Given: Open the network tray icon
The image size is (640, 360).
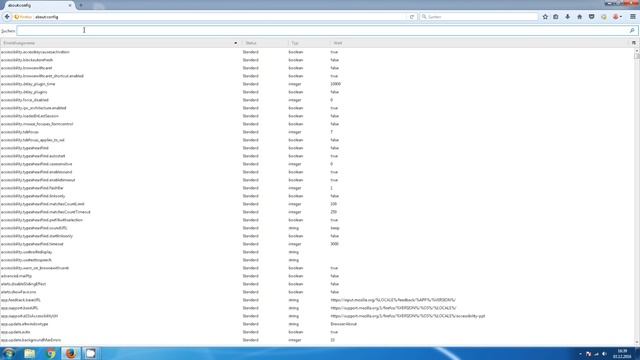Looking at the screenshot, I should point(596,354).
